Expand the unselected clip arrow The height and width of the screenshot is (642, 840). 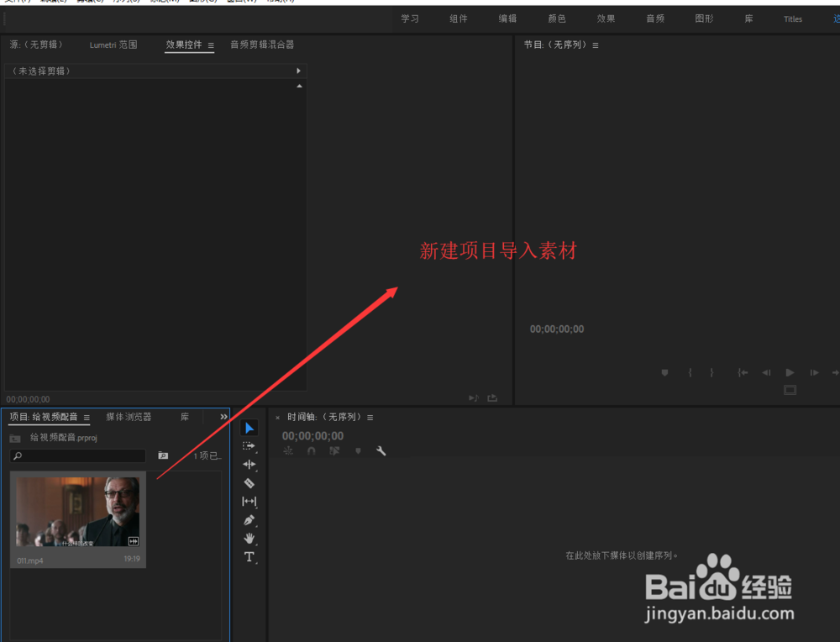pos(298,71)
